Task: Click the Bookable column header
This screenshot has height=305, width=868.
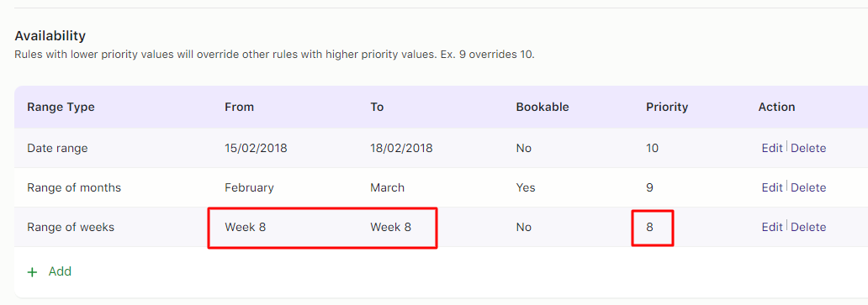Action: pyautogui.click(x=542, y=108)
